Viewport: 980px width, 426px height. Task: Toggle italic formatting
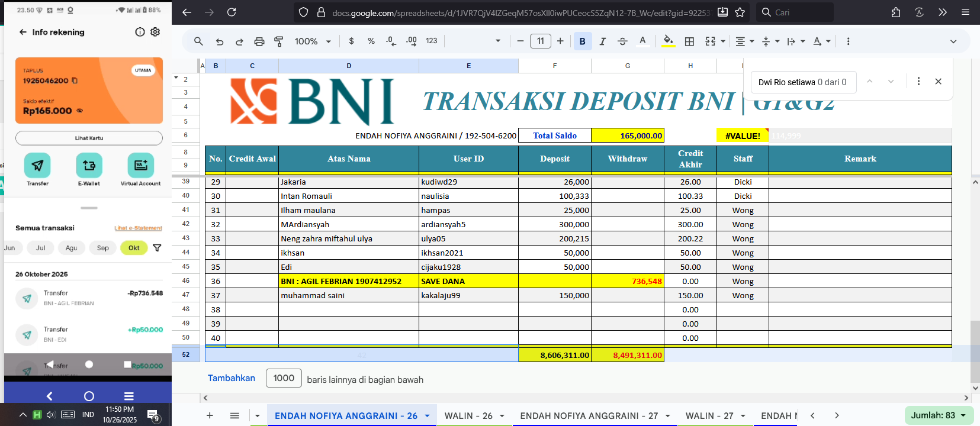603,41
